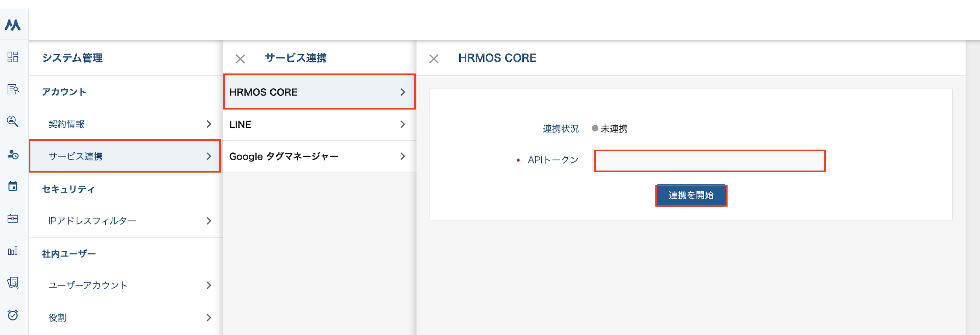Open the document search icon in sidebar
The height and width of the screenshot is (335, 980).
click(x=13, y=89)
